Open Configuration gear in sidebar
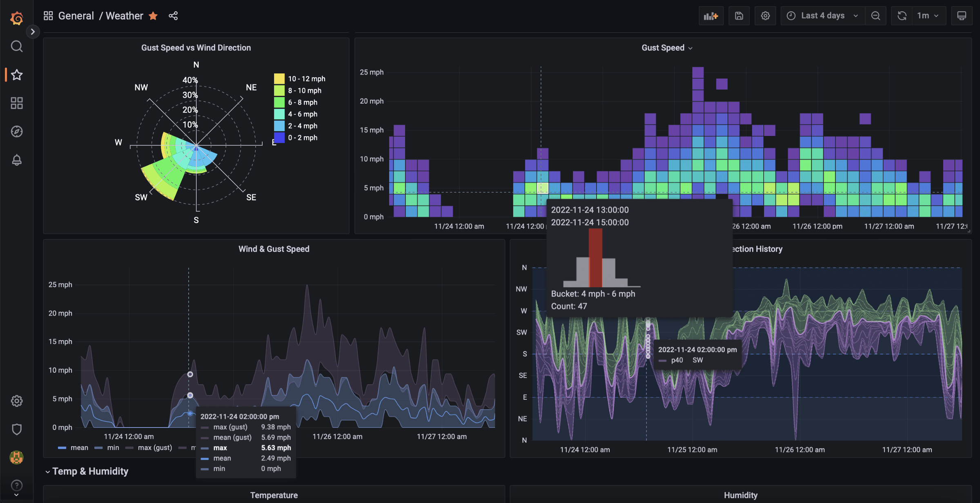 (16, 401)
